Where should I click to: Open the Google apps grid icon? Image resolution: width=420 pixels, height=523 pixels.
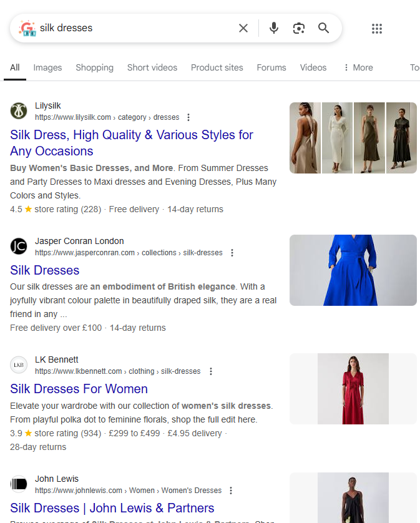(377, 29)
